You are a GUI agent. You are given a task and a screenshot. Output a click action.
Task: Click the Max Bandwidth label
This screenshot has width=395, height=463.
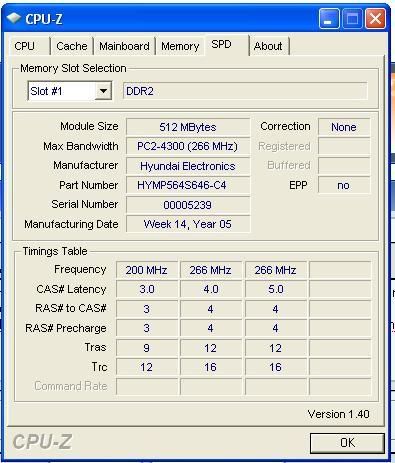point(81,146)
